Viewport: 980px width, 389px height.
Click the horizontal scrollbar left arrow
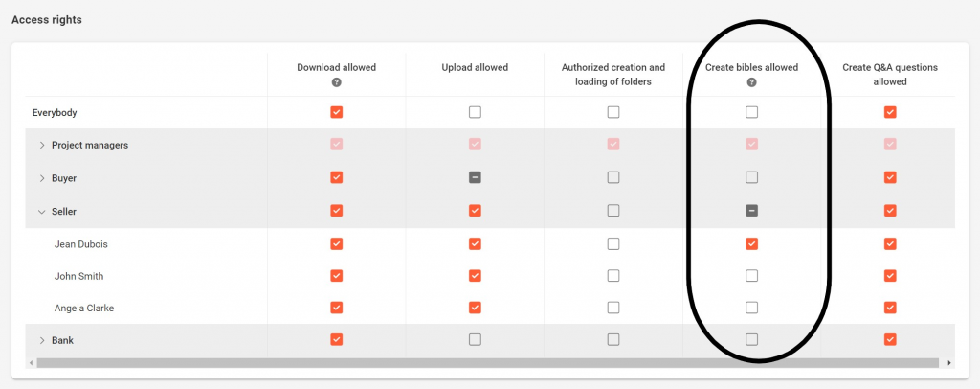click(x=32, y=363)
